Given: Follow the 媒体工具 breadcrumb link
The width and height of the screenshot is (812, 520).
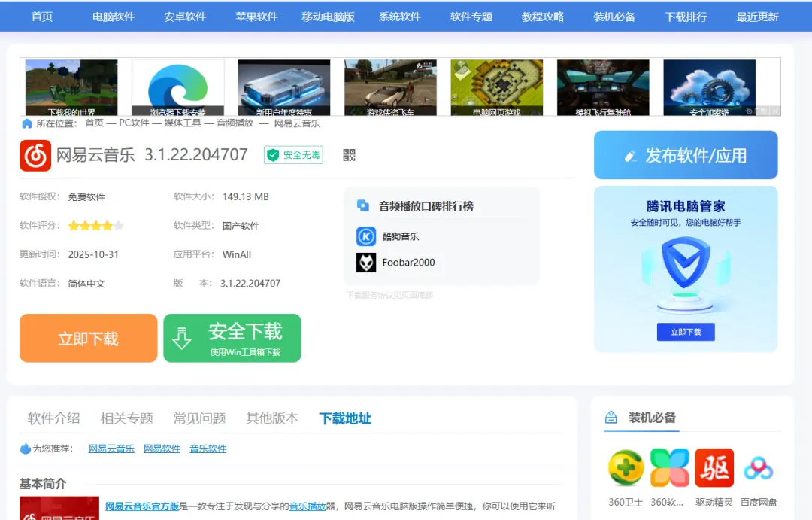Looking at the screenshot, I should [182, 123].
